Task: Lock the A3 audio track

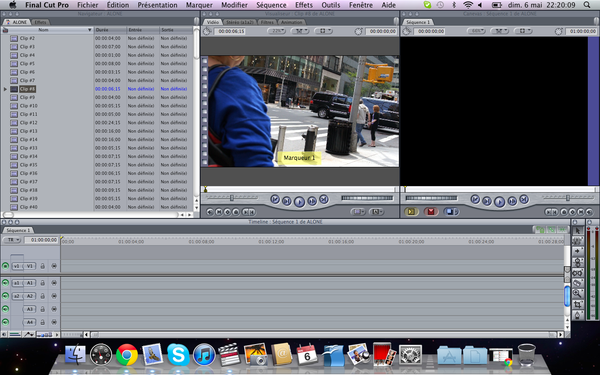Action: [x=42, y=309]
